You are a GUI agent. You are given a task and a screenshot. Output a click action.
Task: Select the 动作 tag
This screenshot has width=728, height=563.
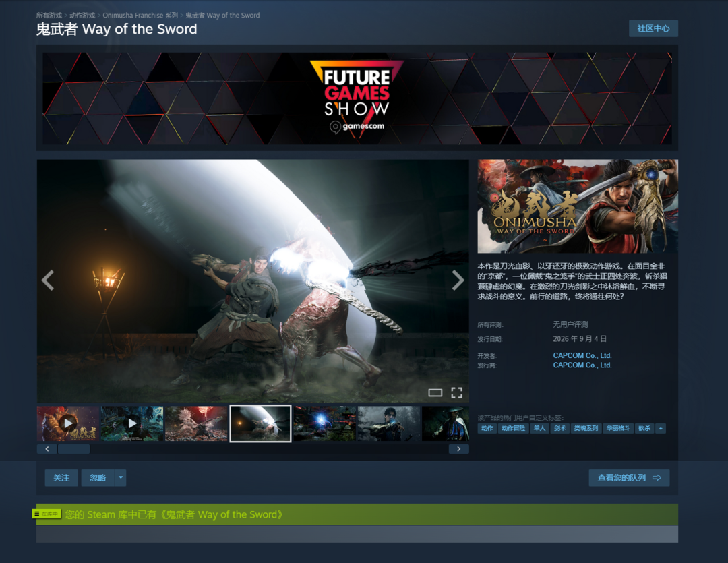[487, 428]
